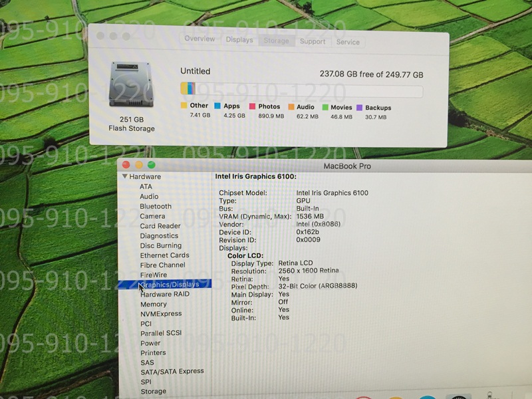Click the yellow Other legend swatch

pos(184,106)
